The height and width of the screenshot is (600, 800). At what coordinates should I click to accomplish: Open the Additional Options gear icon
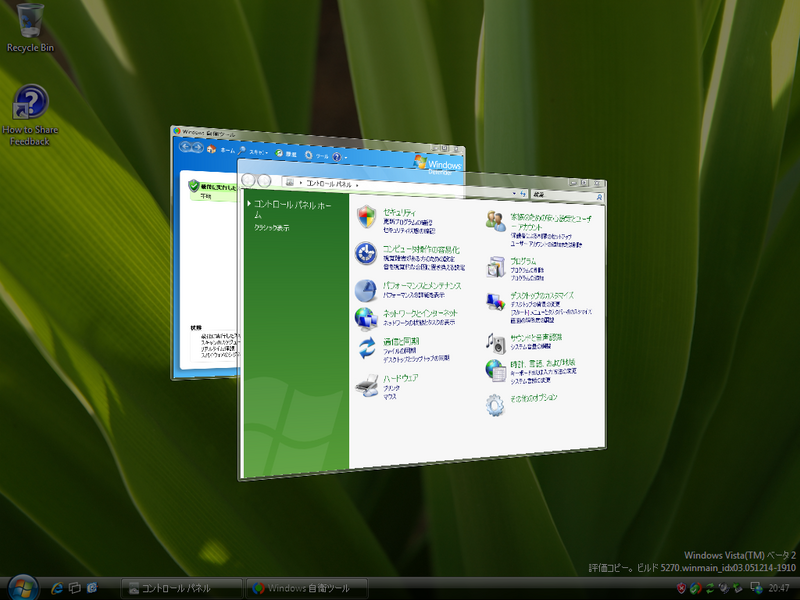(x=495, y=405)
